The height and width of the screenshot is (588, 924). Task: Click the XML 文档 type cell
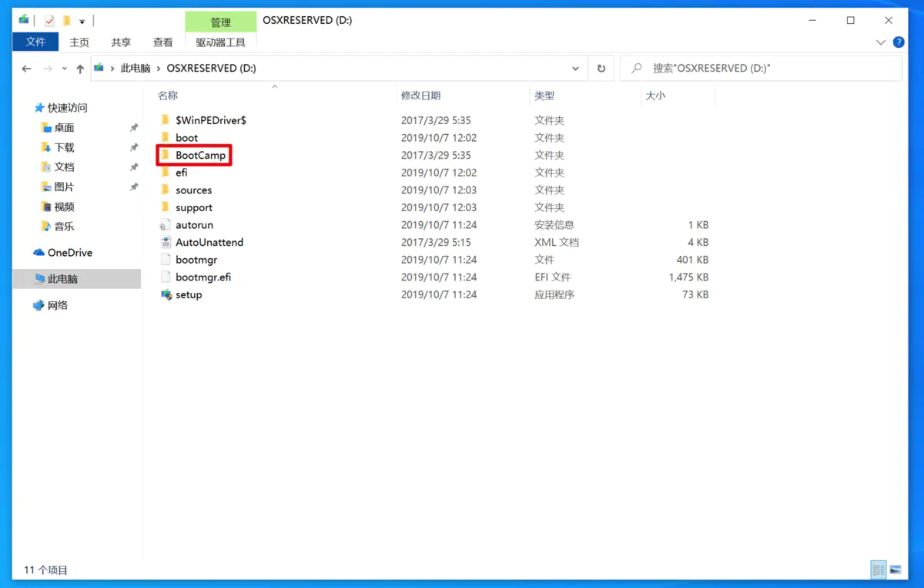(557, 242)
